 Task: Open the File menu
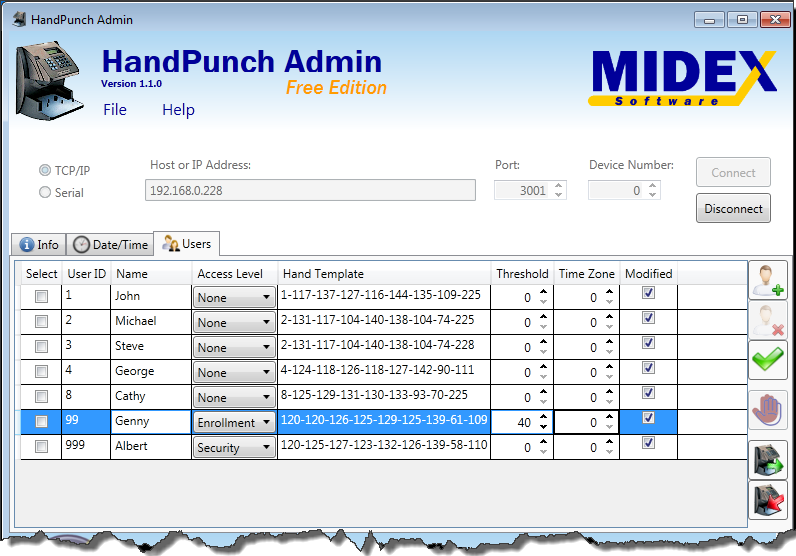pos(115,109)
